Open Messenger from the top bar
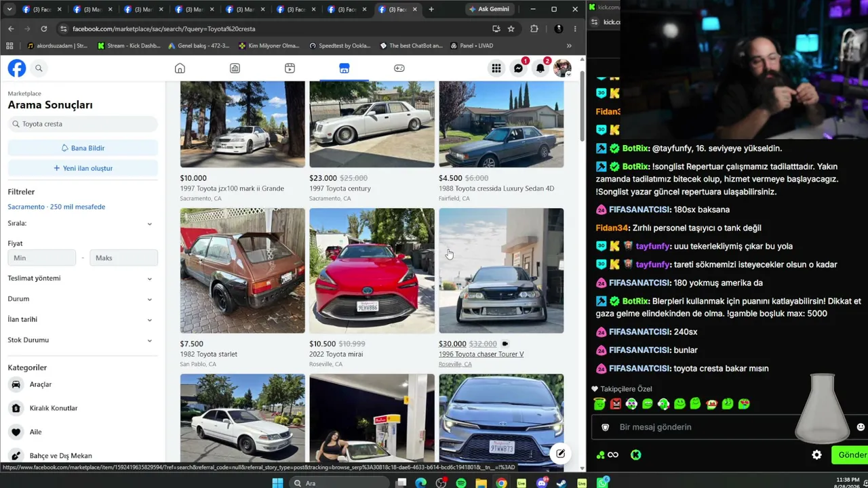Screen dimensions: 868x488 coord(518,68)
